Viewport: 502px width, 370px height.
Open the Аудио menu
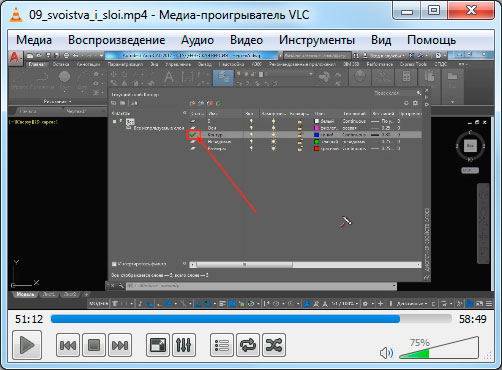click(197, 40)
